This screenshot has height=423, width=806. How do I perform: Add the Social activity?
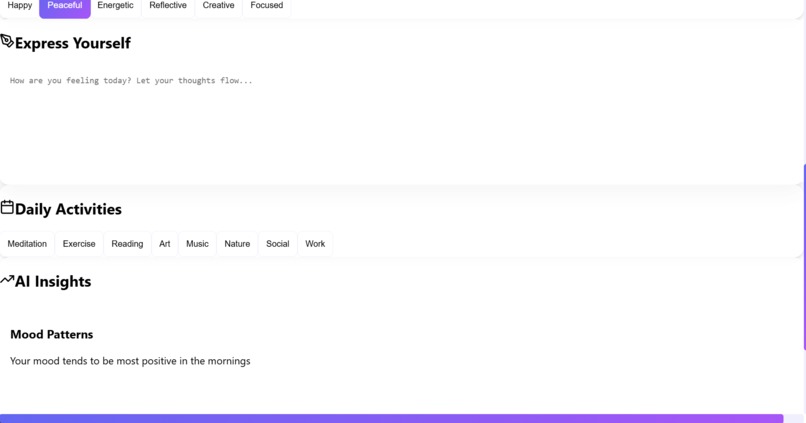[278, 244]
